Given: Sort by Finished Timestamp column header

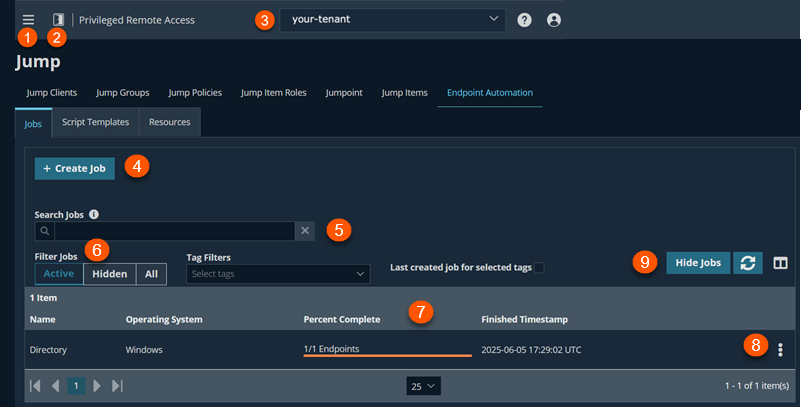Looking at the screenshot, I should click(524, 319).
